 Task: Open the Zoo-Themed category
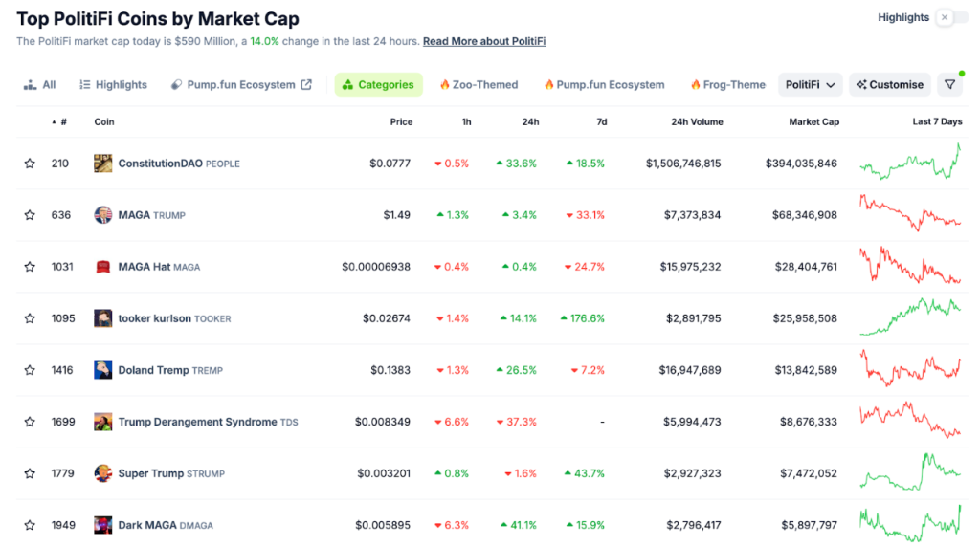tap(479, 85)
